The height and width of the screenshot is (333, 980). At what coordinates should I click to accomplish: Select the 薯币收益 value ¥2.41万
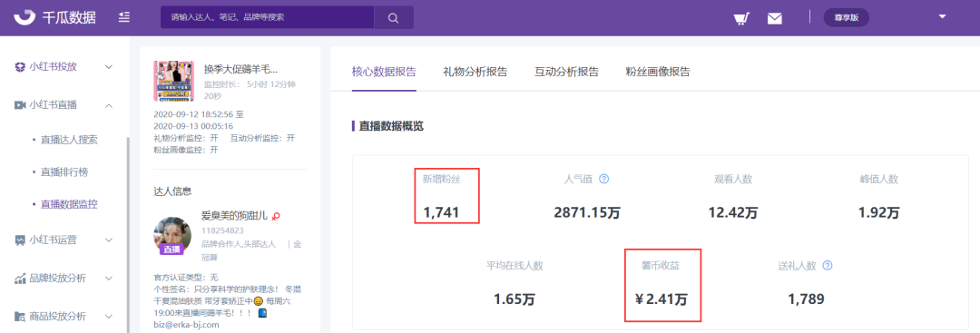coord(661,299)
